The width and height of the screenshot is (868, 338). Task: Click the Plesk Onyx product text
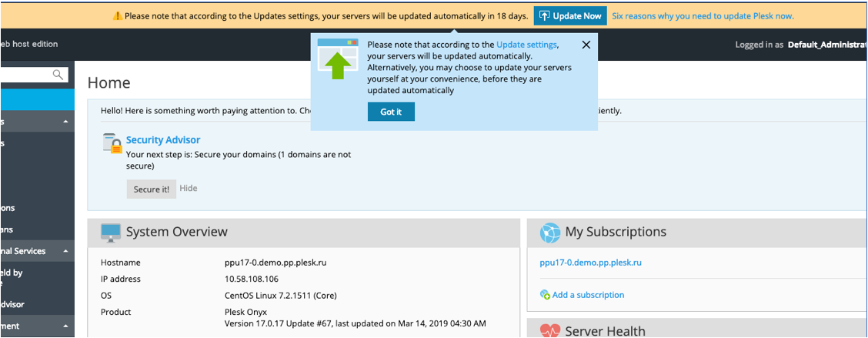pos(245,312)
